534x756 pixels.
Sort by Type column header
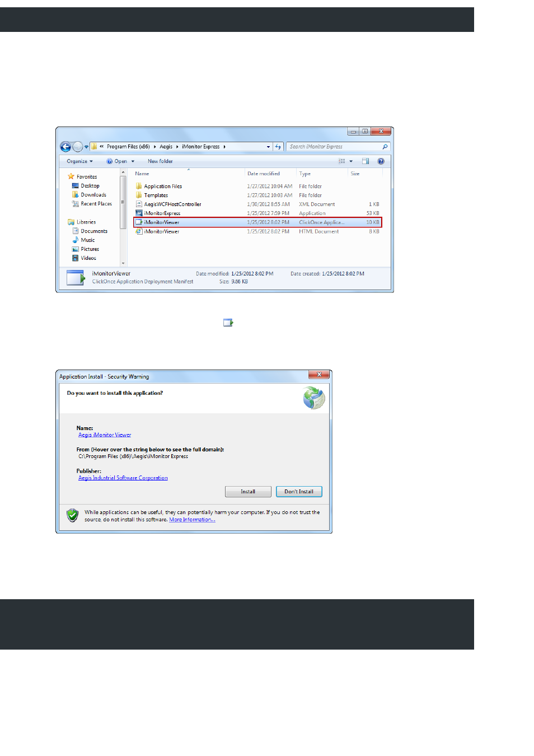coord(305,174)
